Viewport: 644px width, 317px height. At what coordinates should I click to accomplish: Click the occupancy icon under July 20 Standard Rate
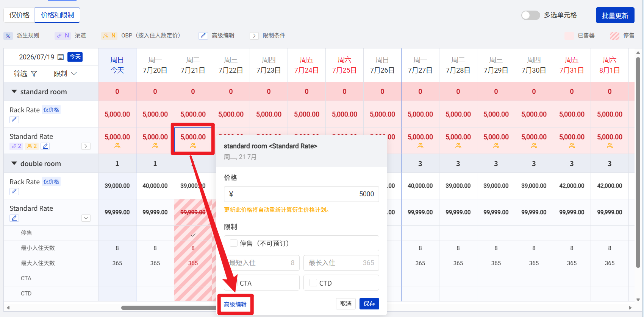pyautogui.click(x=155, y=146)
